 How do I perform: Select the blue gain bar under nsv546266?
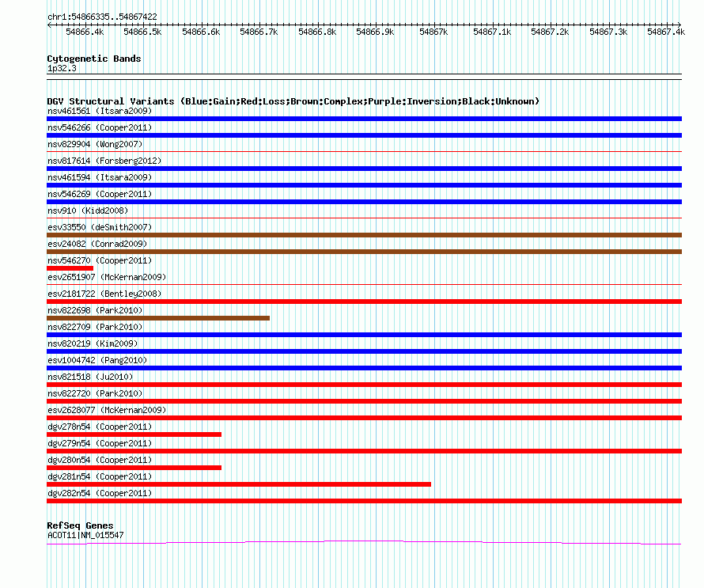click(x=364, y=135)
